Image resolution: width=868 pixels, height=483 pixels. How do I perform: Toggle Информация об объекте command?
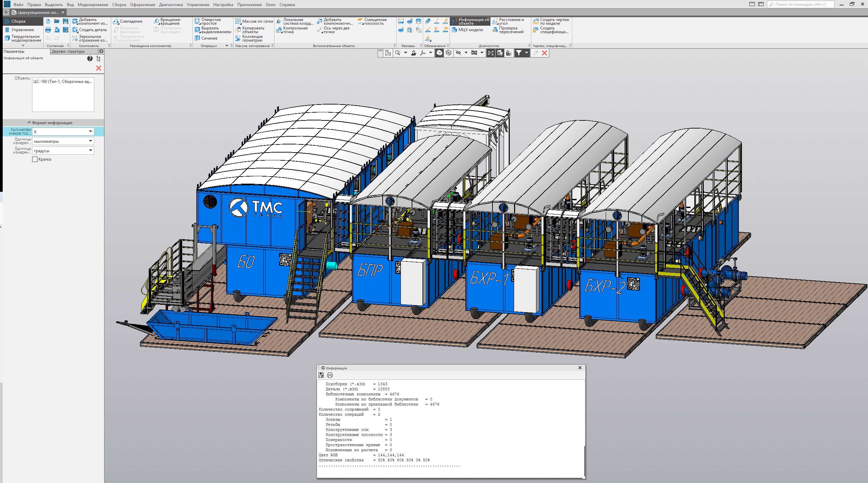click(470, 21)
